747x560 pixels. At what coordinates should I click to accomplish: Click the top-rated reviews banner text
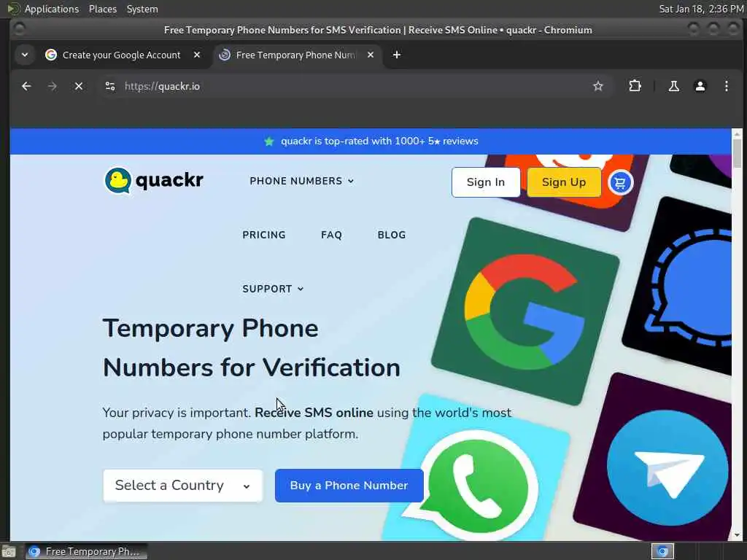pos(379,141)
